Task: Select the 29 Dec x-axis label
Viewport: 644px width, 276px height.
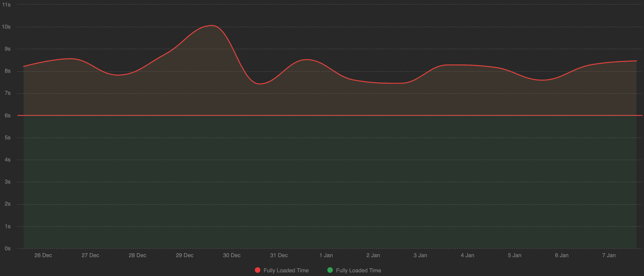Action: (184, 255)
